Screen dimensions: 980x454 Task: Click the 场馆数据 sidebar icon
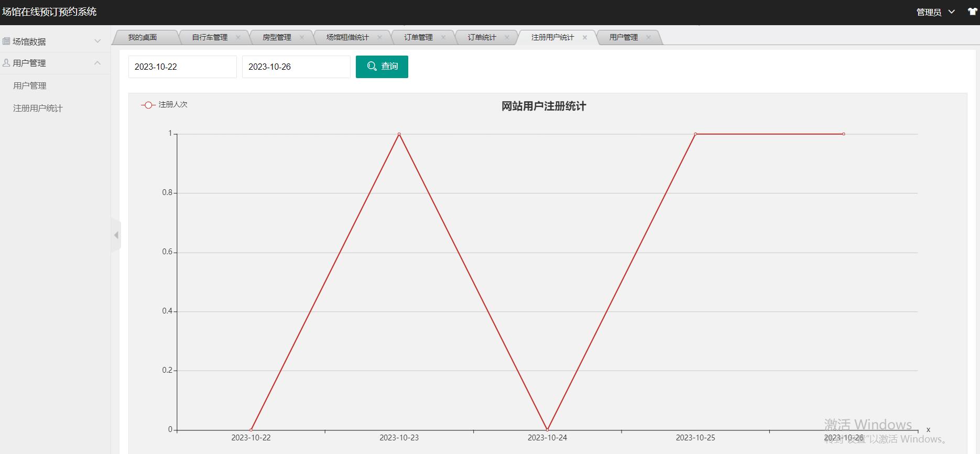tap(6, 41)
